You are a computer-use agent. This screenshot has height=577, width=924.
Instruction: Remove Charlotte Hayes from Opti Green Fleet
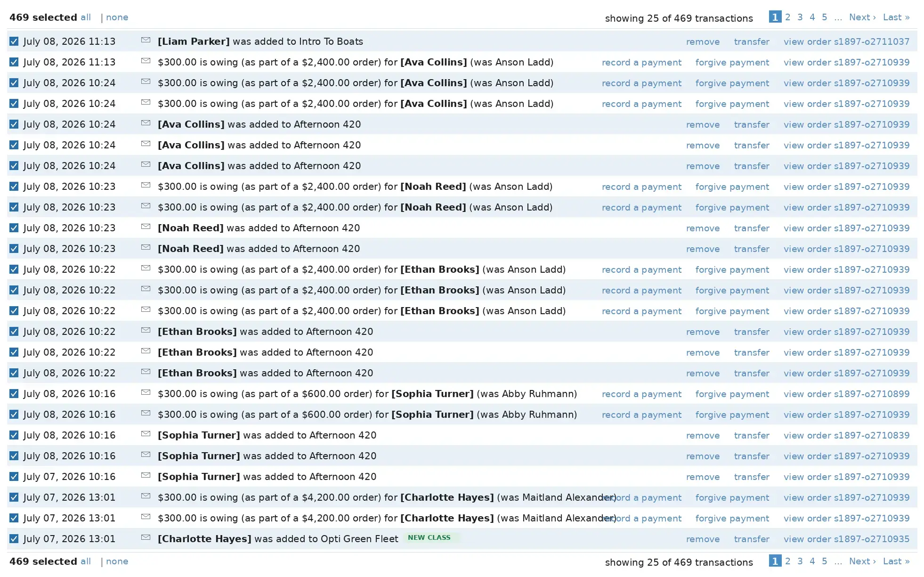coord(703,539)
